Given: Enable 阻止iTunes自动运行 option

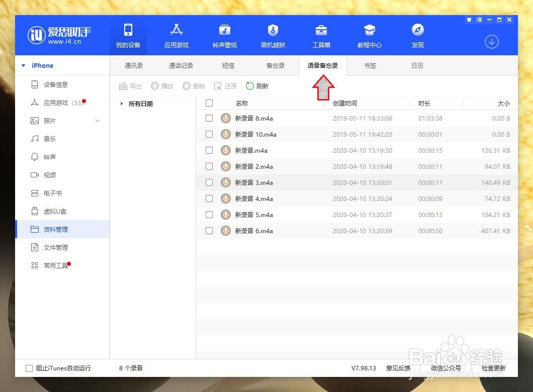Looking at the screenshot, I should coord(29,368).
